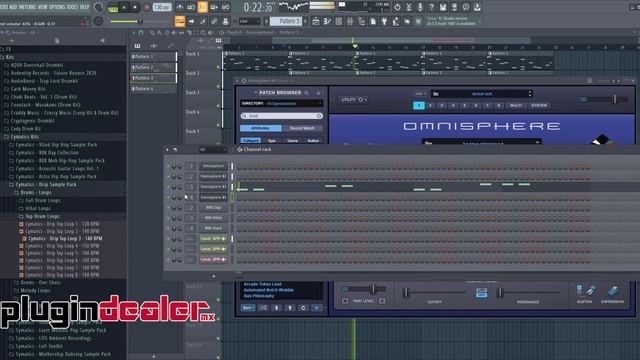The height and width of the screenshot is (360, 640).
Task: Click the playlist magnet snap icon
Action: (140, 33)
